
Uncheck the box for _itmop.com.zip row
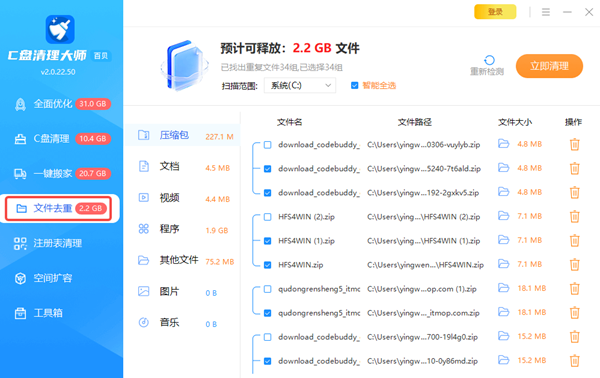(x=267, y=313)
